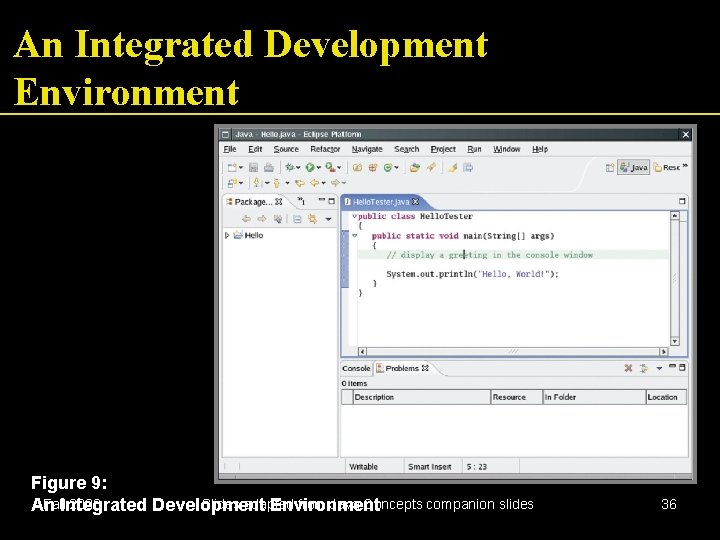Screen dimensions: 720x540
Task: Click the New Java Class icon
Action: click(388, 168)
